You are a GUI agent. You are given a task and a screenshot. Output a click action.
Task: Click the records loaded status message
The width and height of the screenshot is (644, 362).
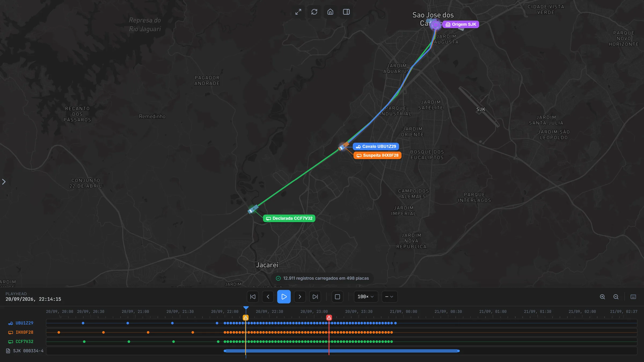tap(323, 278)
